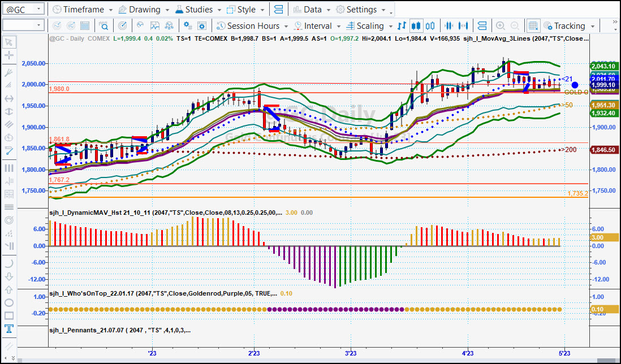Expand the Tracking dropdown arrow
The image size is (621, 364).
pyautogui.click(x=593, y=27)
